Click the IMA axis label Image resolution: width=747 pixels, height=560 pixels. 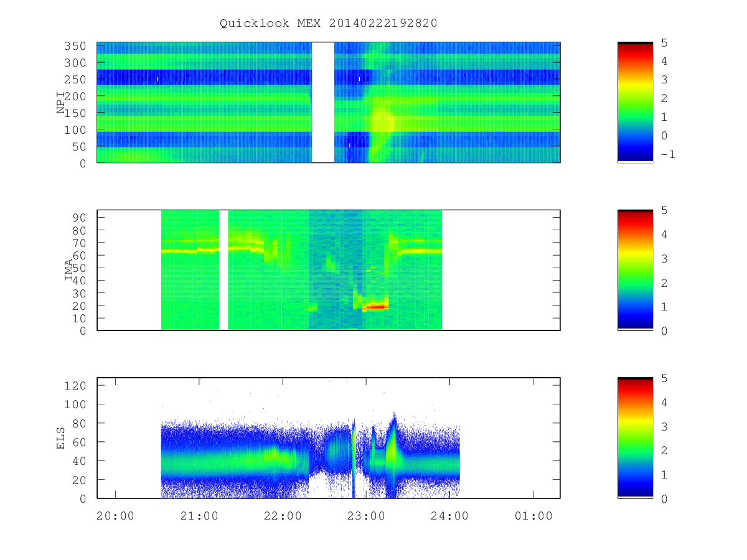coord(70,271)
